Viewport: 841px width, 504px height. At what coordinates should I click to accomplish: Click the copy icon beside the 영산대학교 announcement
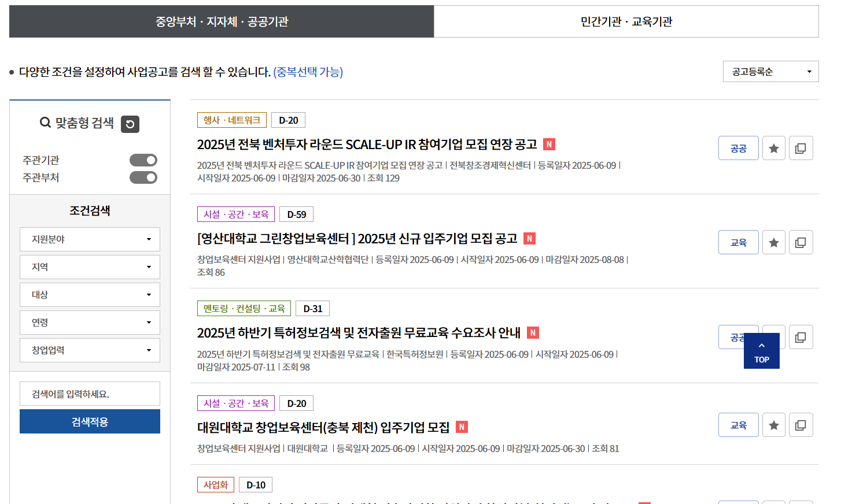[x=801, y=242]
